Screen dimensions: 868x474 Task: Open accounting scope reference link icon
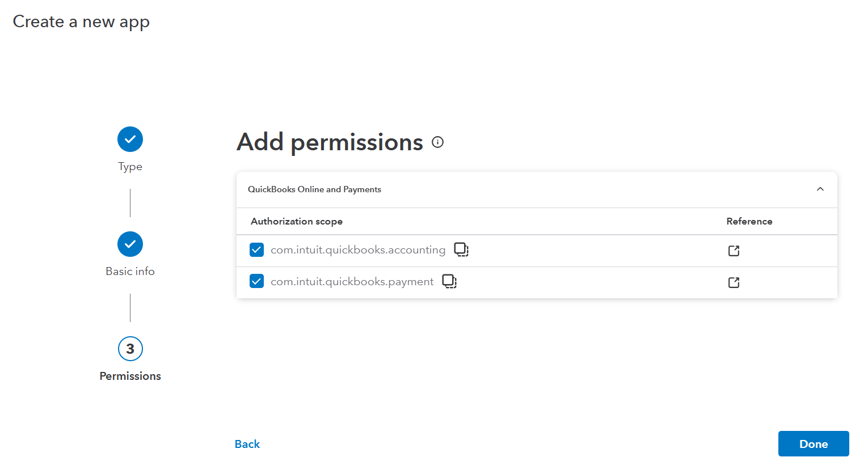[734, 251]
